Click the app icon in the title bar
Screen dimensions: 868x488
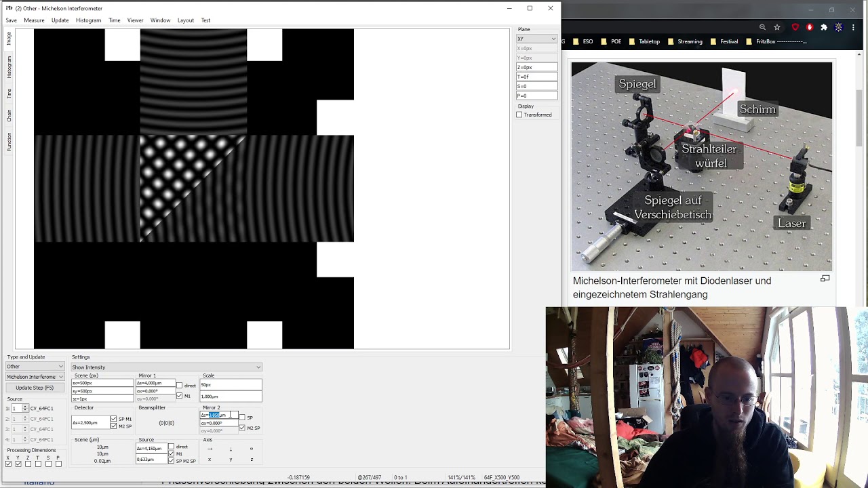tap(9, 8)
